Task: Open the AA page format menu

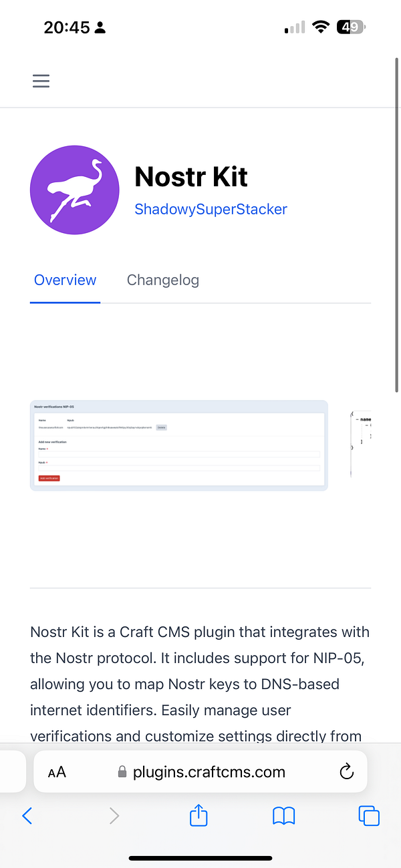Action: (x=57, y=773)
